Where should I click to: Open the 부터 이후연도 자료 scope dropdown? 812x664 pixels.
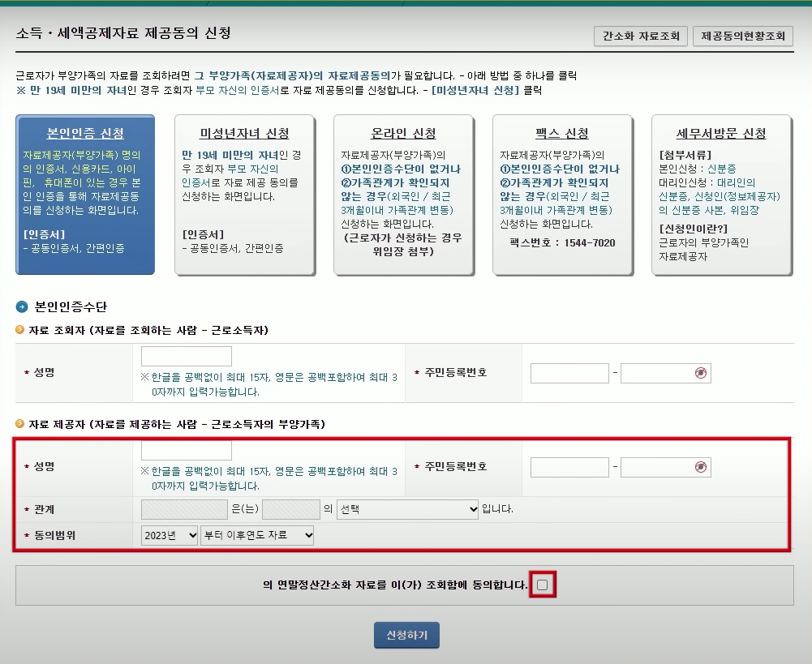tap(257, 534)
